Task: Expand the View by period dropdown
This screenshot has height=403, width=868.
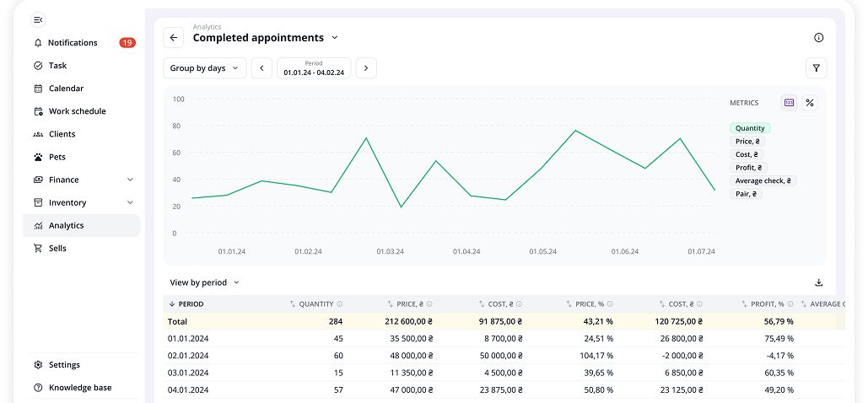Action: point(205,283)
